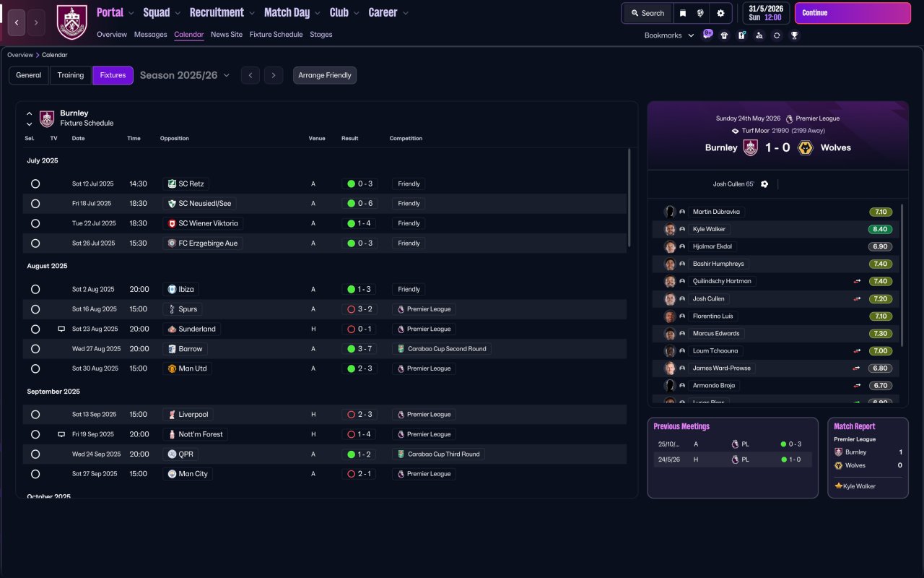Select the SC Retz fixture radio button
The width and height of the screenshot is (924, 578).
point(35,184)
